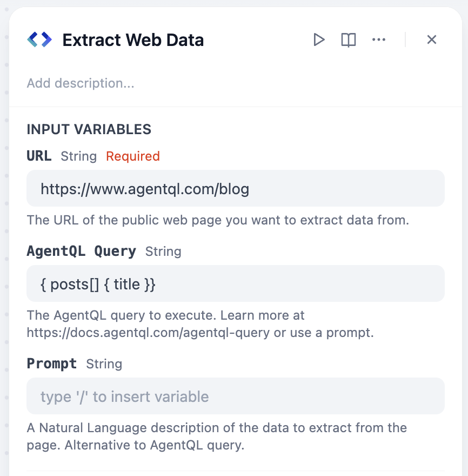The image size is (468, 476).
Task: Click the "INPUT VARIABLES" section heading
Action: point(89,129)
